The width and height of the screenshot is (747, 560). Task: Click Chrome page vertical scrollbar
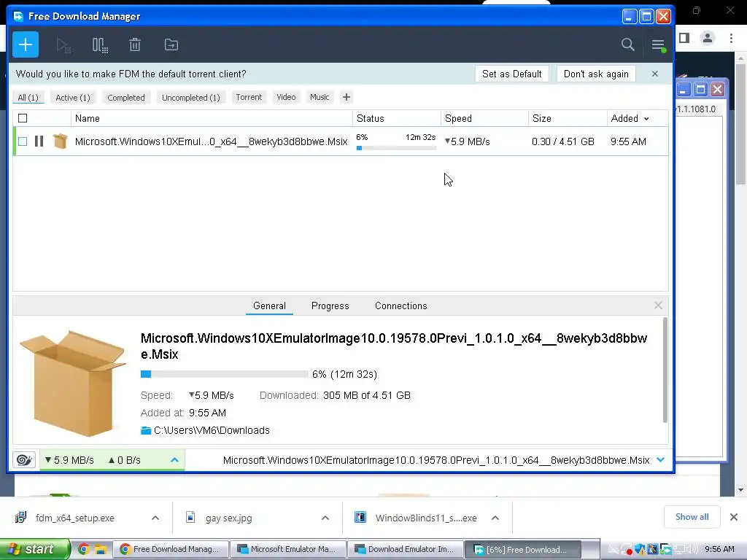(x=740, y=124)
